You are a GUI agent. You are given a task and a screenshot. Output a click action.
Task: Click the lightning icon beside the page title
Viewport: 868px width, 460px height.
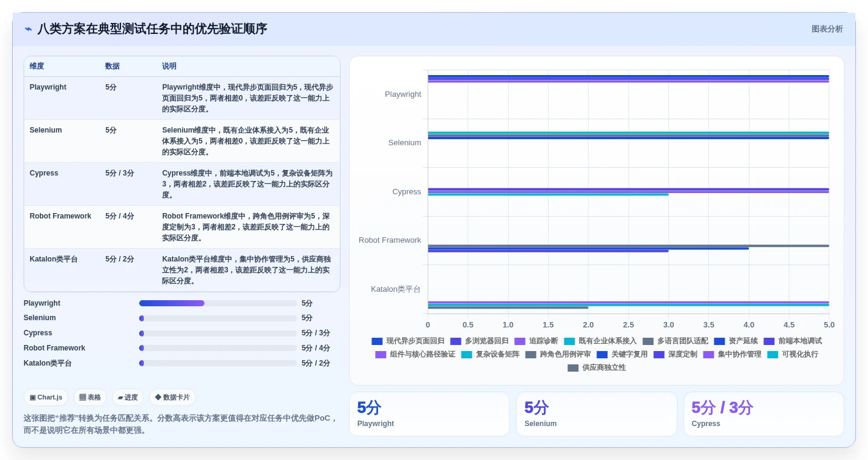click(28, 29)
